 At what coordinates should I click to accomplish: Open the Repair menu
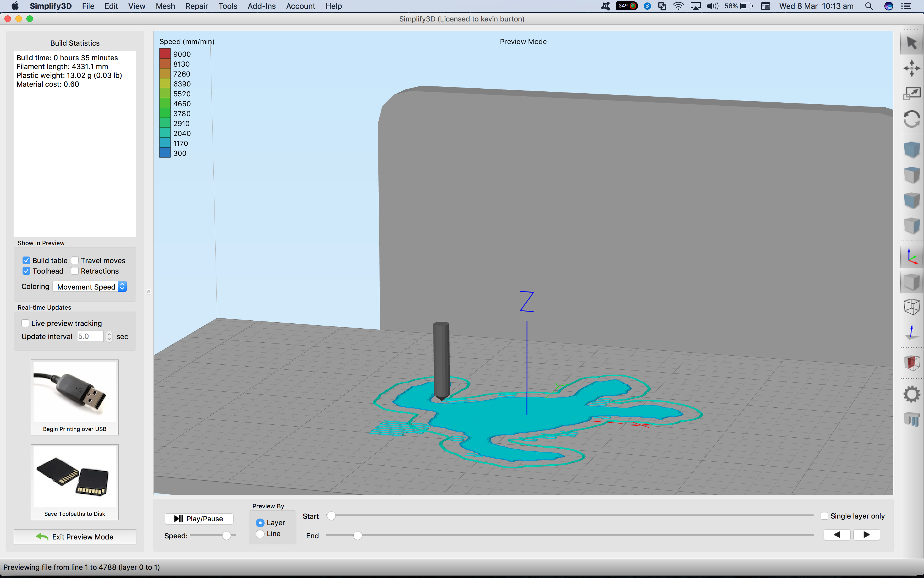(197, 6)
